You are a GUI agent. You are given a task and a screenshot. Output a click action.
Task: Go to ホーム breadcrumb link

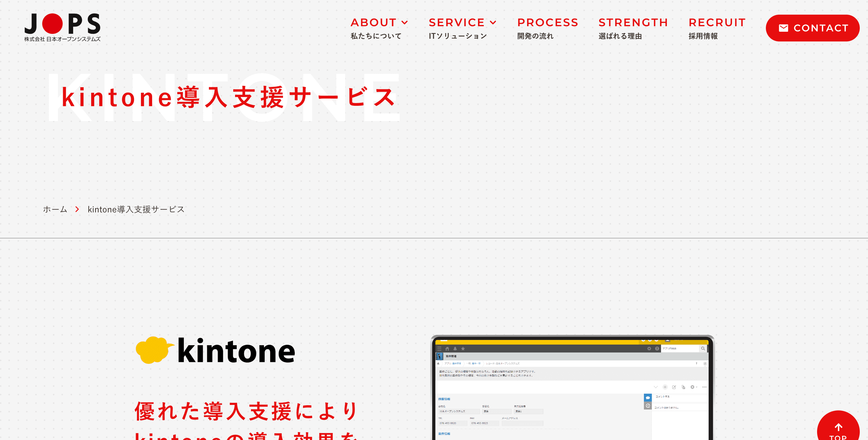(55, 209)
